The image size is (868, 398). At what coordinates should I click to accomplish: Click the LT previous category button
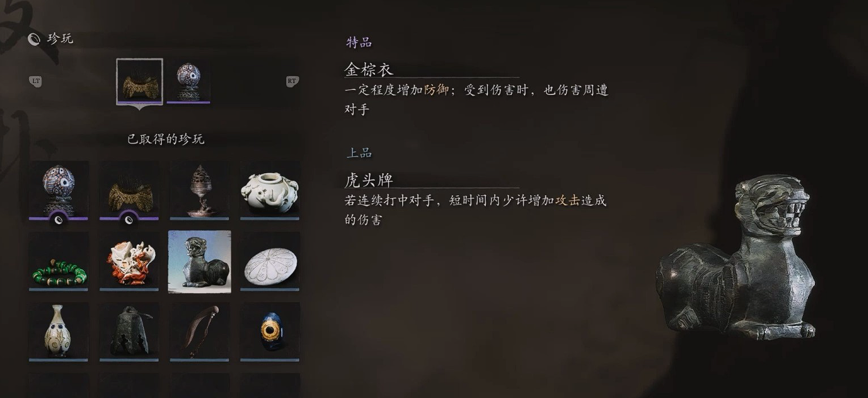(36, 82)
